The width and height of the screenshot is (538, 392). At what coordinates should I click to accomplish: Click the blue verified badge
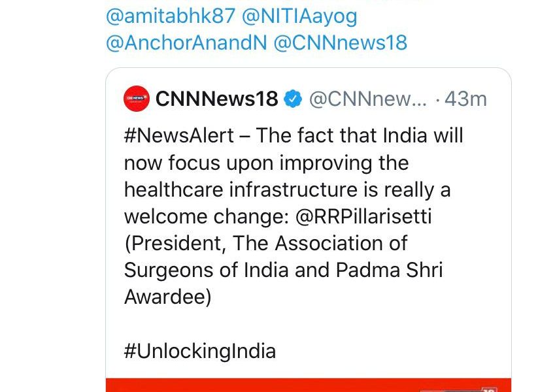[294, 99]
